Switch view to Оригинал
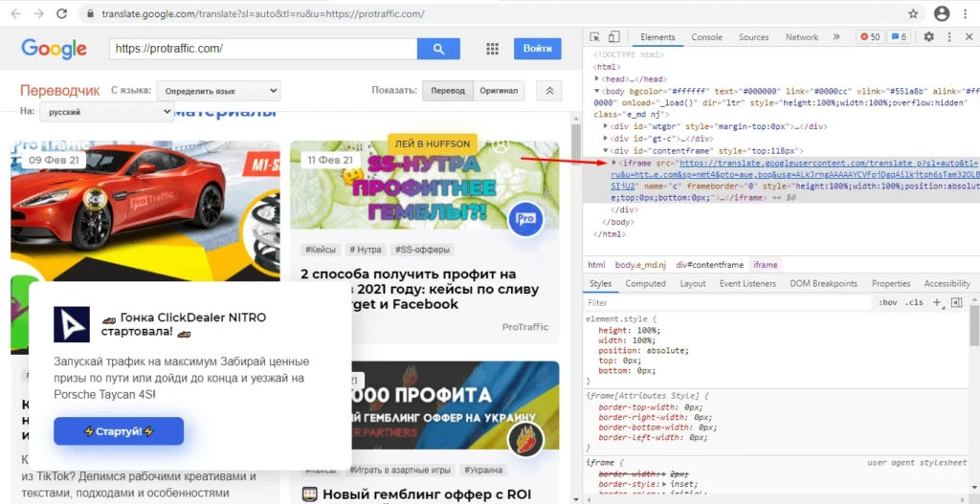 [x=499, y=91]
